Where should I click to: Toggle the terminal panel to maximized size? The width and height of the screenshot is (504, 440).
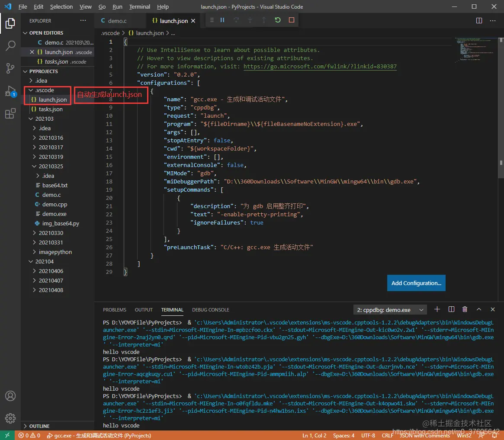point(479,309)
